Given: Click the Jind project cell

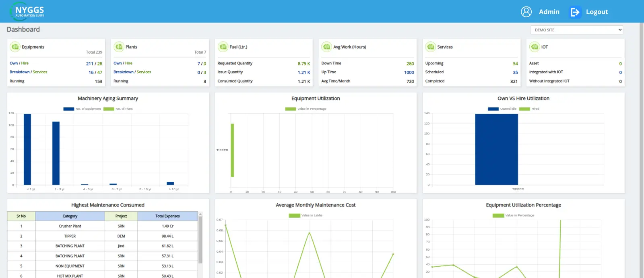Looking at the screenshot, I should 121,246.
